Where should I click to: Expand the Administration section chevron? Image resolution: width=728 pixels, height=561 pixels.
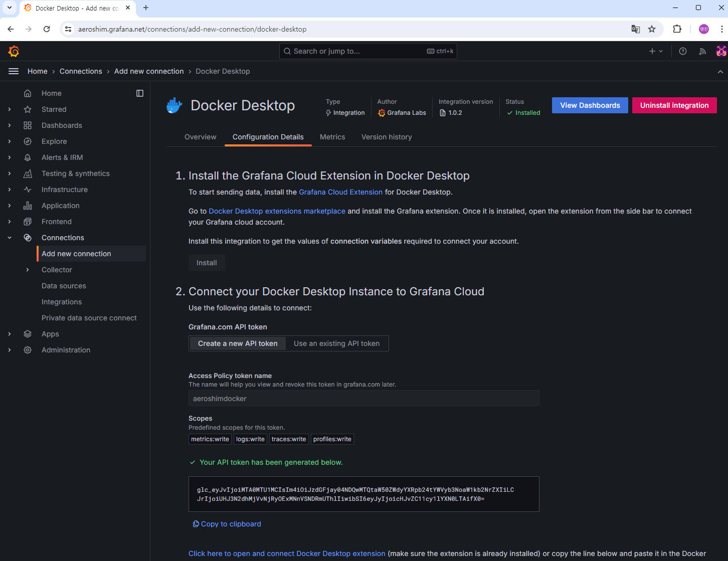tap(10, 350)
